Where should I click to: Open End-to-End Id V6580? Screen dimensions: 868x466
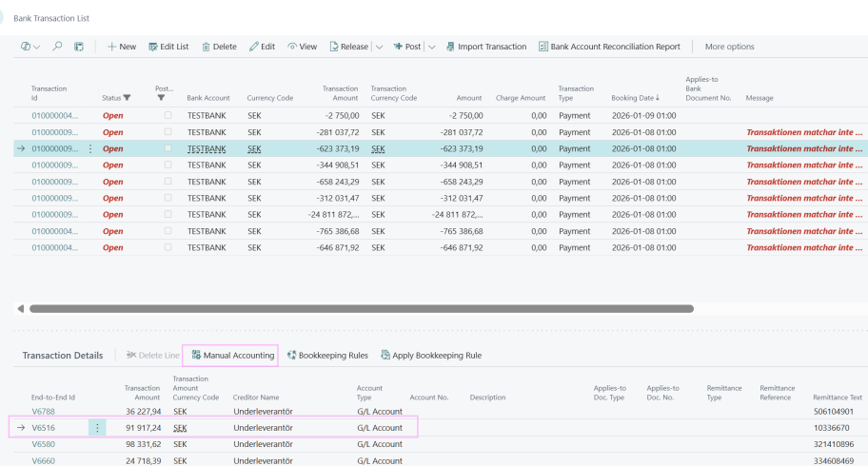click(43, 444)
